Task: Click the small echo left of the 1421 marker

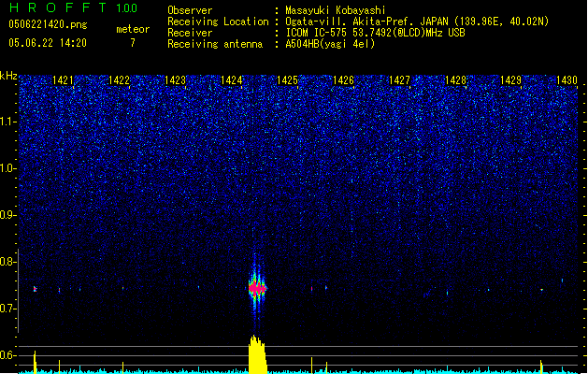Action: click(x=35, y=289)
